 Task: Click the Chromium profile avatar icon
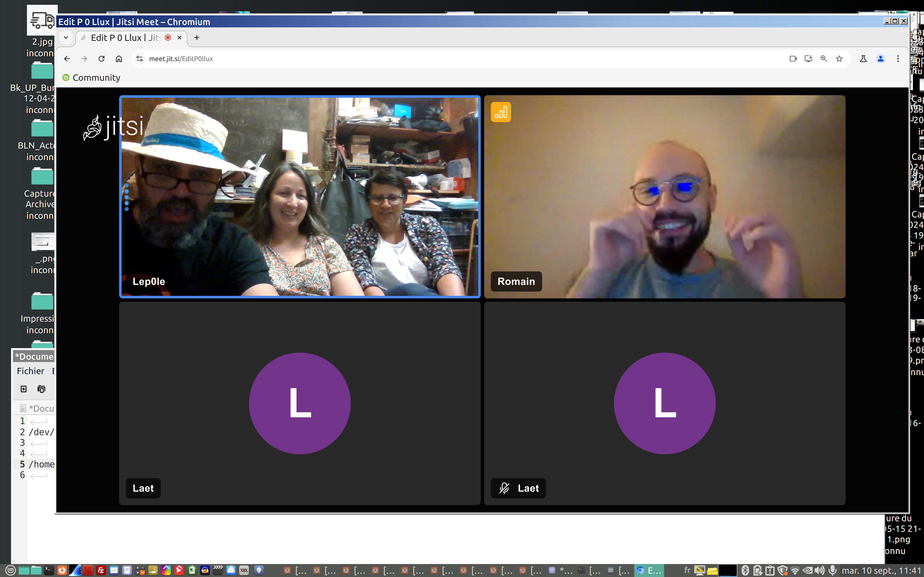click(880, 59)
